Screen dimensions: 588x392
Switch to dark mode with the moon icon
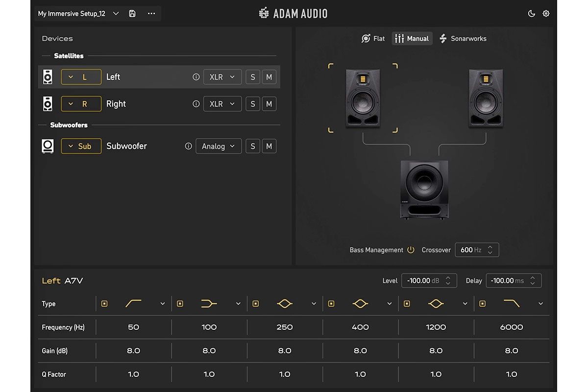point(532,14)
